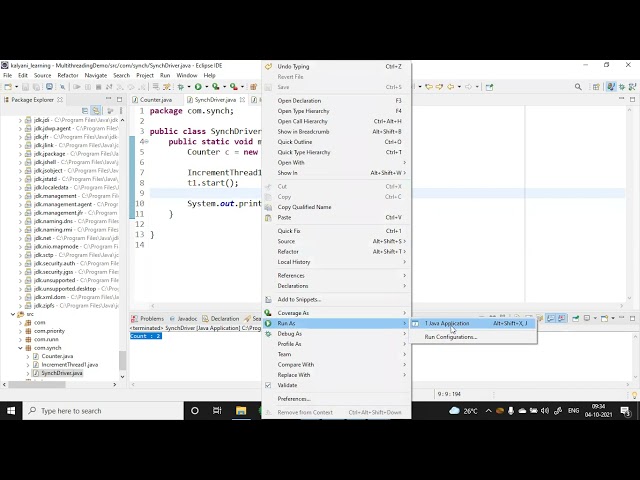This screenshot has width=640, height=480.
Task: Maximize the editor area
Action: (x=632, y=99)
